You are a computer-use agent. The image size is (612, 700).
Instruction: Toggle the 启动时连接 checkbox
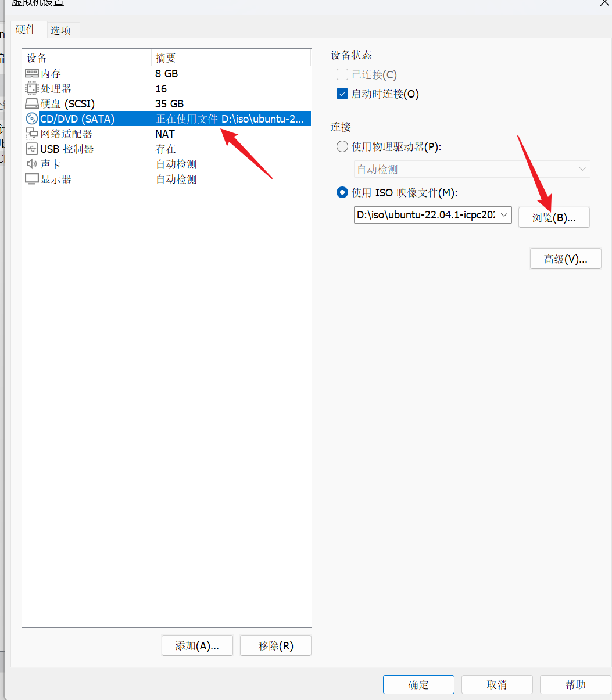point(342,94)
